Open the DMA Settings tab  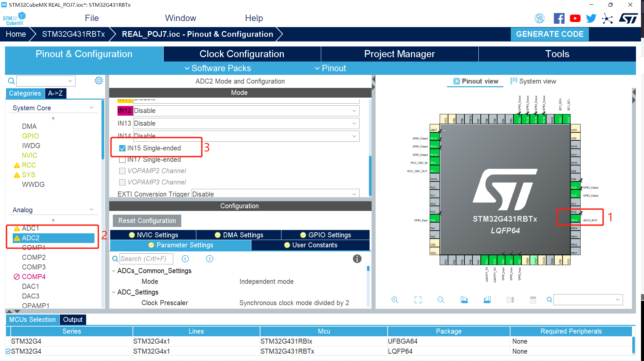point(239,235)
